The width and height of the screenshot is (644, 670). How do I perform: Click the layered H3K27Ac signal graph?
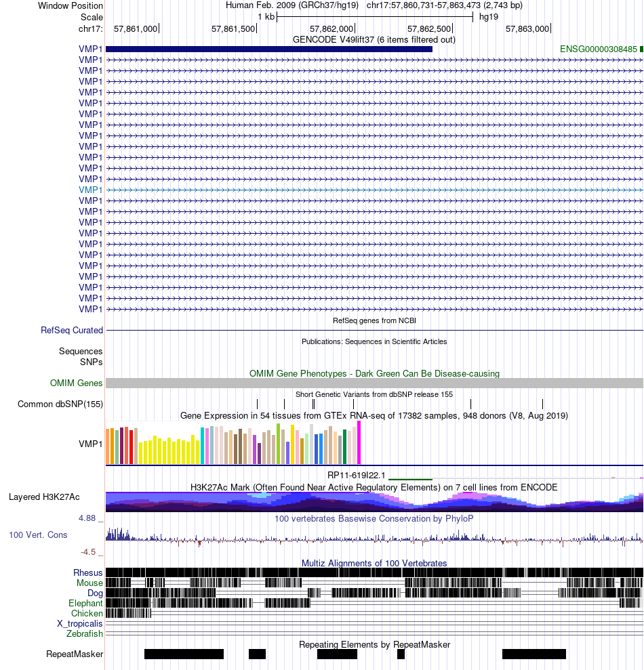pyautogui.click(x=374, y=501)
